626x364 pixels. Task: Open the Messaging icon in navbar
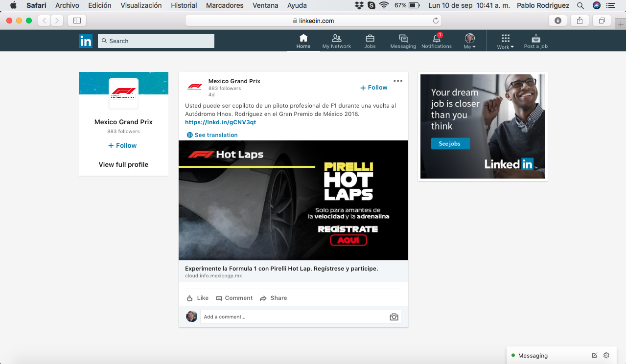pos(403,38)
